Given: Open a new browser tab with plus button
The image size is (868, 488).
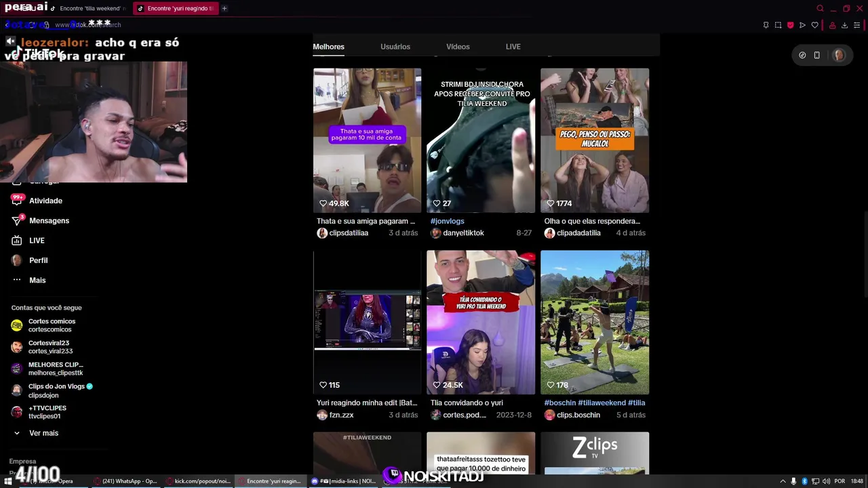Looking at the screenshot, I should tap(224, 9).
